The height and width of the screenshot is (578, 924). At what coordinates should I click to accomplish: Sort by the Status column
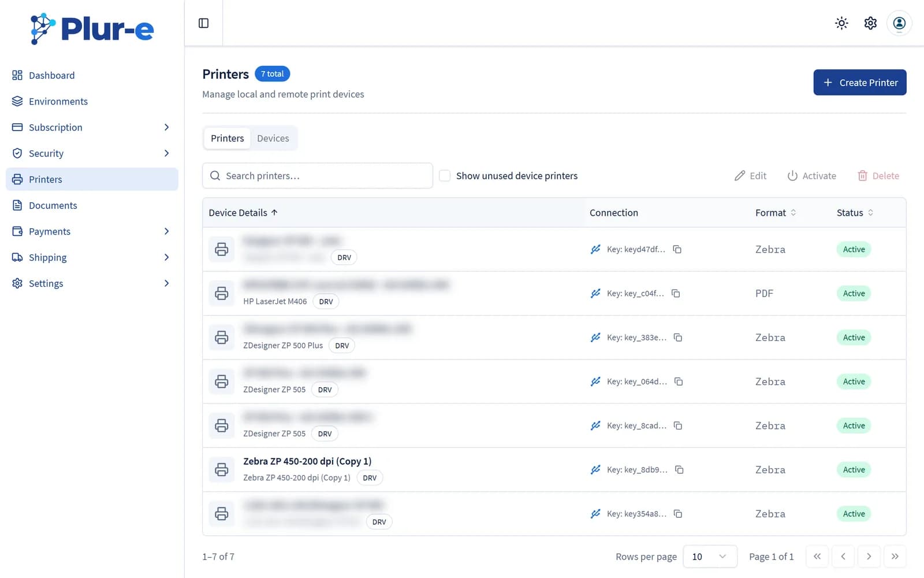coord(855,213)
